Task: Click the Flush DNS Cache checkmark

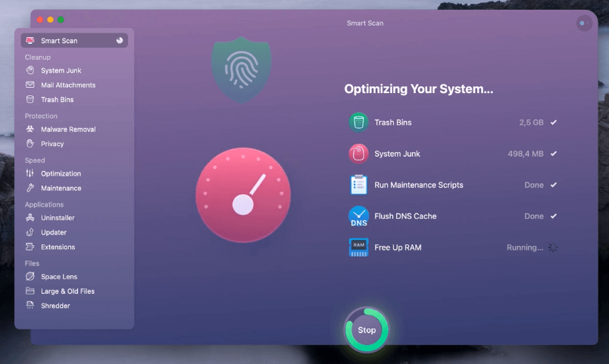Action: 554,216
